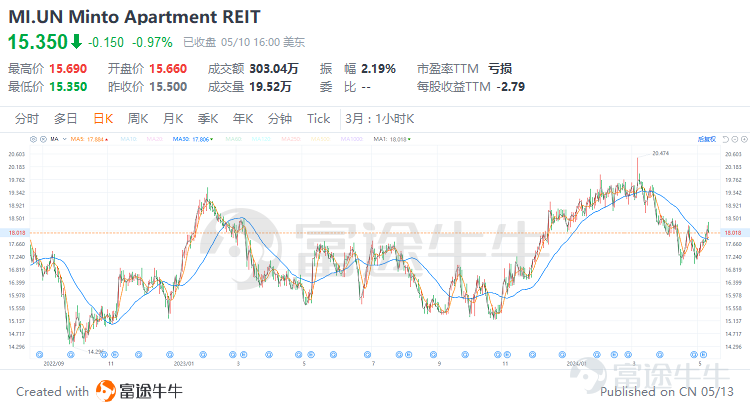
Task: Click the -0.150 price change value
Action: pos(106,43)
